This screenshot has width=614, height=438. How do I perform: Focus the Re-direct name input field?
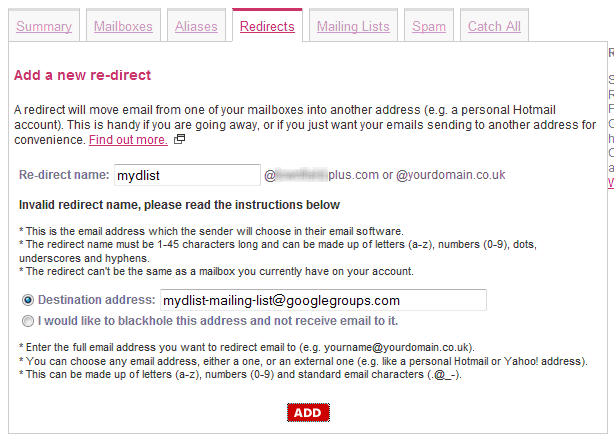187,175
